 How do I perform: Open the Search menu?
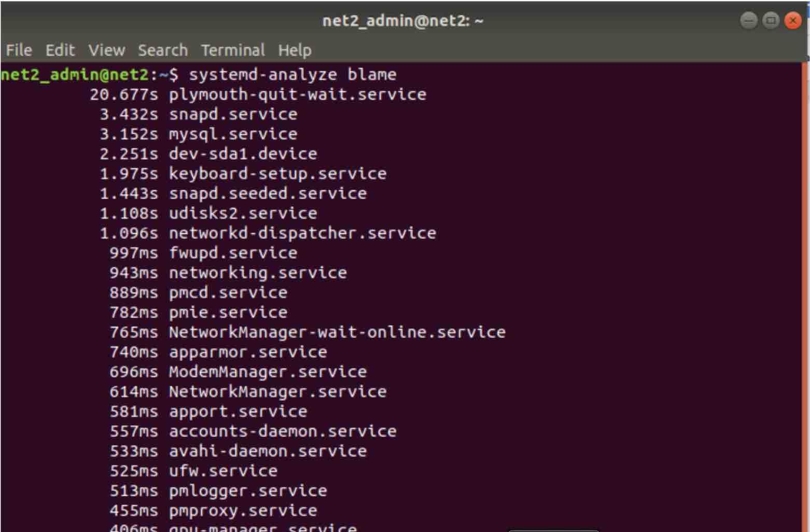[x=163, y=50]
